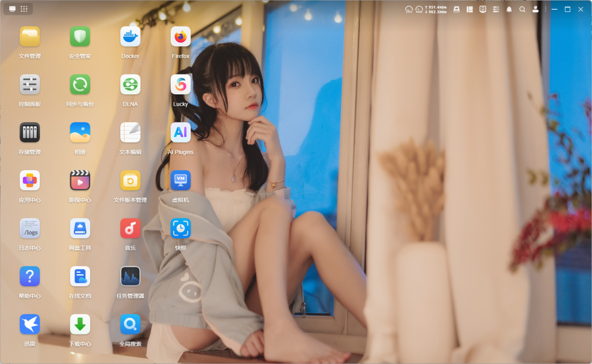This screenshot has height=364, width=592.
Task: Open the 音乐 music app
Action: [130, 228]
